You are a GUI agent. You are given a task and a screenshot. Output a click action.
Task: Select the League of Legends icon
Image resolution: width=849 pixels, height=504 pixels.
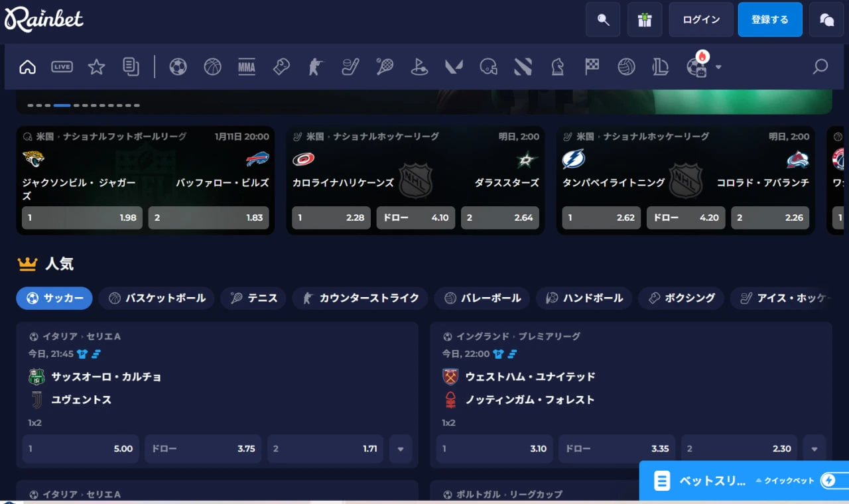coord(661,66)
